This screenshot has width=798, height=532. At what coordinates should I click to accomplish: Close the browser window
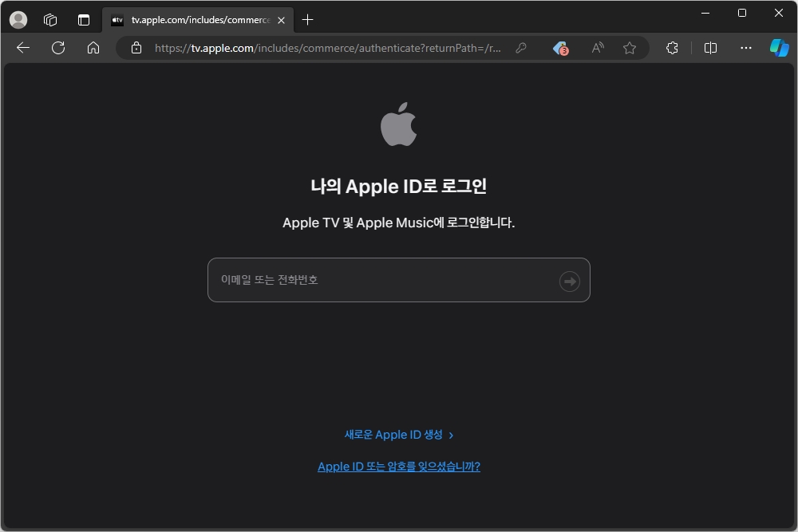[x=779, y=13]
